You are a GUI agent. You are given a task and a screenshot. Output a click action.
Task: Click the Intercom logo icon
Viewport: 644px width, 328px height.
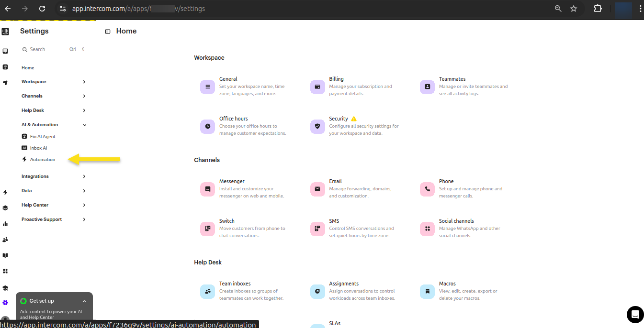point(5,32)
